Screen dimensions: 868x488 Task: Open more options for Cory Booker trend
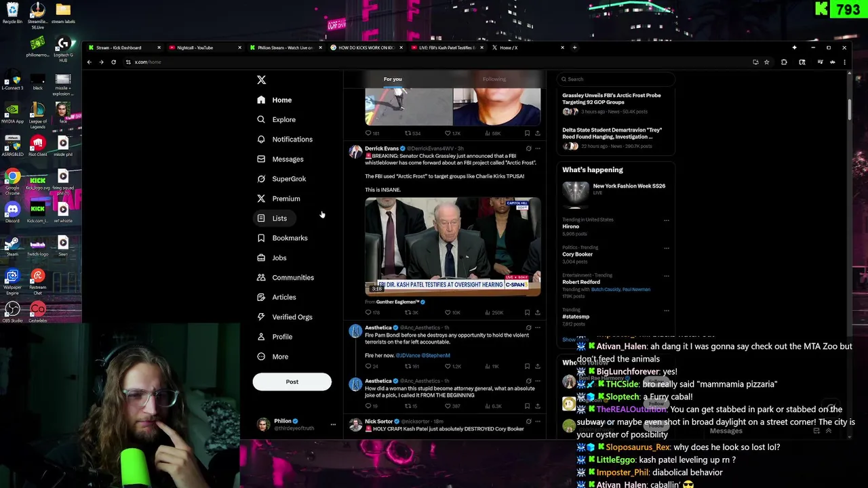[666, 248]
